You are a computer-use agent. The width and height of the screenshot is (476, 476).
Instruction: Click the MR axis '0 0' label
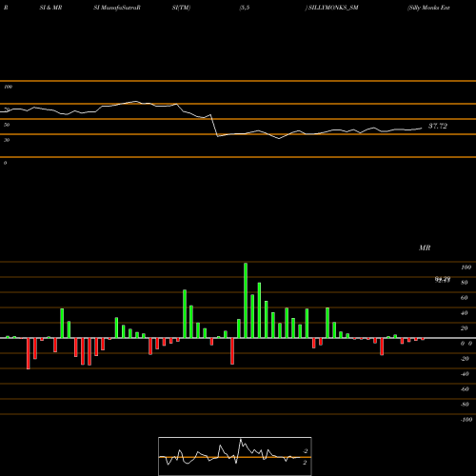click(466, 344)
